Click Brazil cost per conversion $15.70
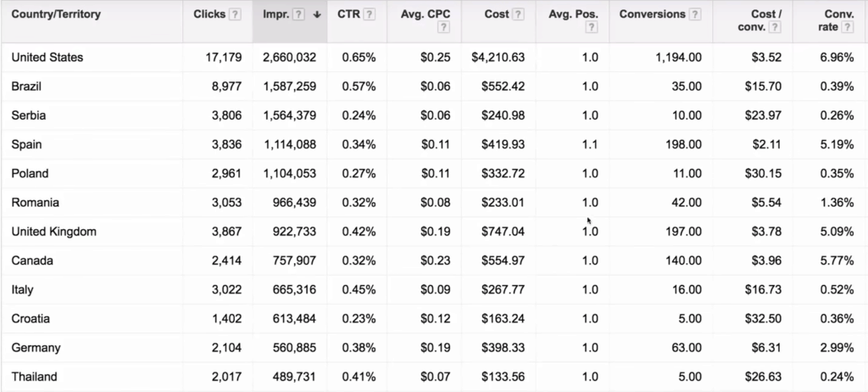This screenshot has height=392, width=868. click(764, 87)
